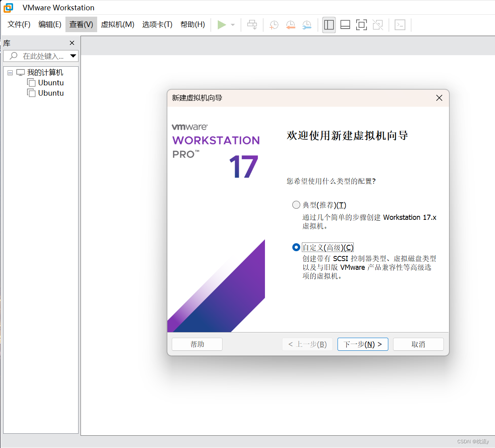The image size is (495, 448).
Task: Select the 我的计算机 tree item
Action: (x=45, y=72)
